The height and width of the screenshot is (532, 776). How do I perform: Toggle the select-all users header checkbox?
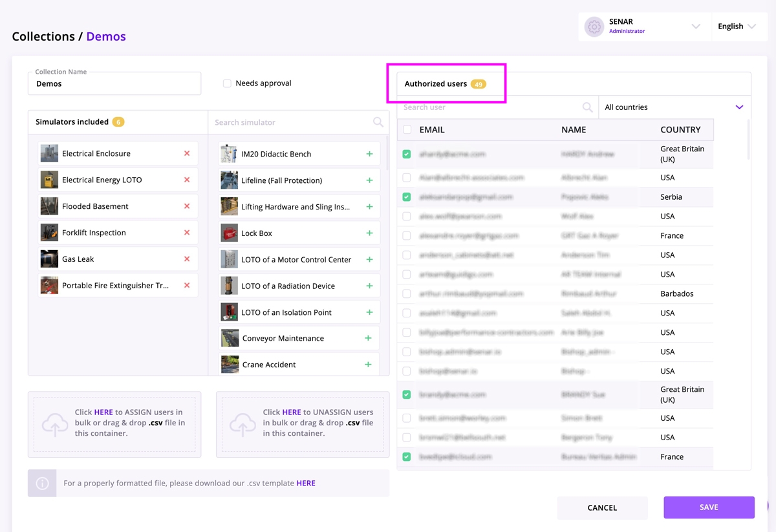coord(407,130)
